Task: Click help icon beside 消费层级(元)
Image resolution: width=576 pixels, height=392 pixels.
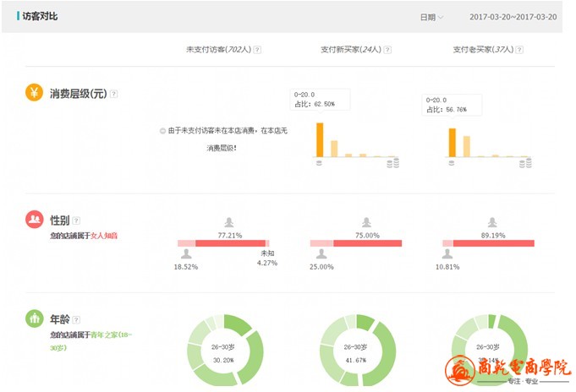Action: 114,94
